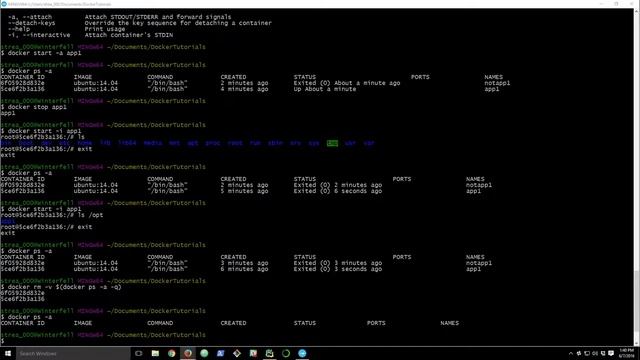Click the 'docker stop app1' command line
This screenshot has height=360, width=640.
coord(33,107)
